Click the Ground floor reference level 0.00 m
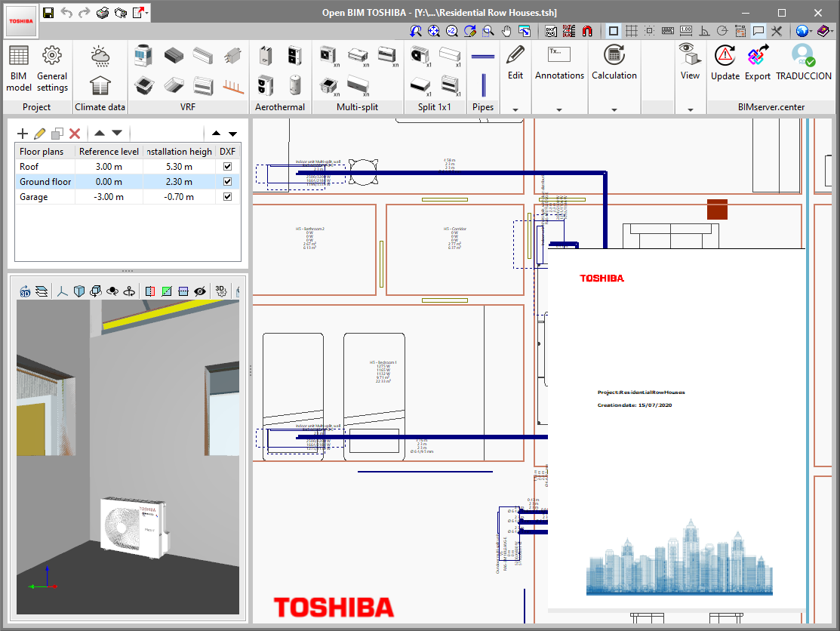 (109, 182)
